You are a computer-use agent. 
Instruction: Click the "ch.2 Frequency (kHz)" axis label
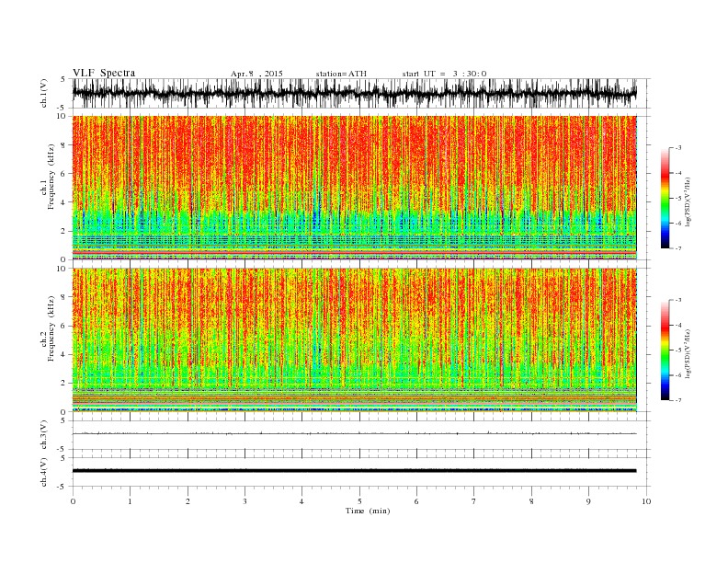coord(48,327)
